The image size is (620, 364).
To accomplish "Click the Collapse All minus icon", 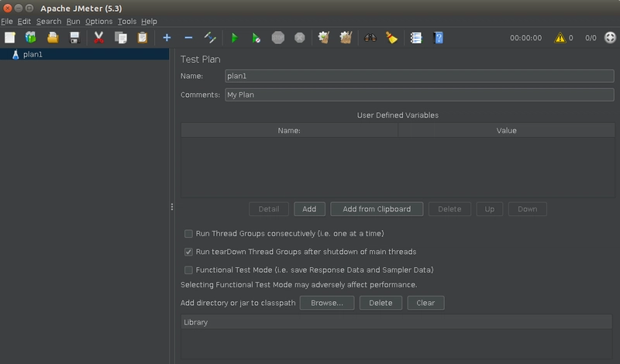I will [188, 37].
